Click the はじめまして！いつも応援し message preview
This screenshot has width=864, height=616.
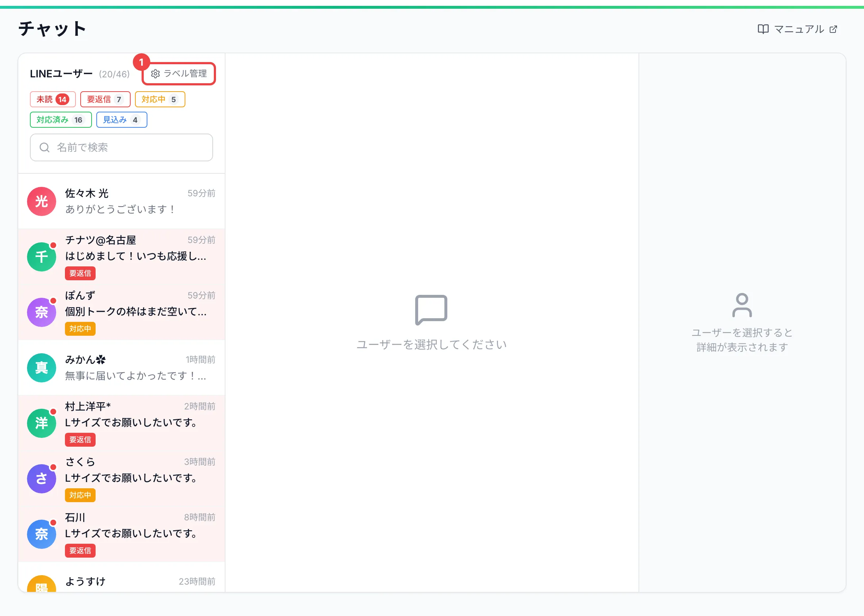pyautogui.click(x=135, y=256)
